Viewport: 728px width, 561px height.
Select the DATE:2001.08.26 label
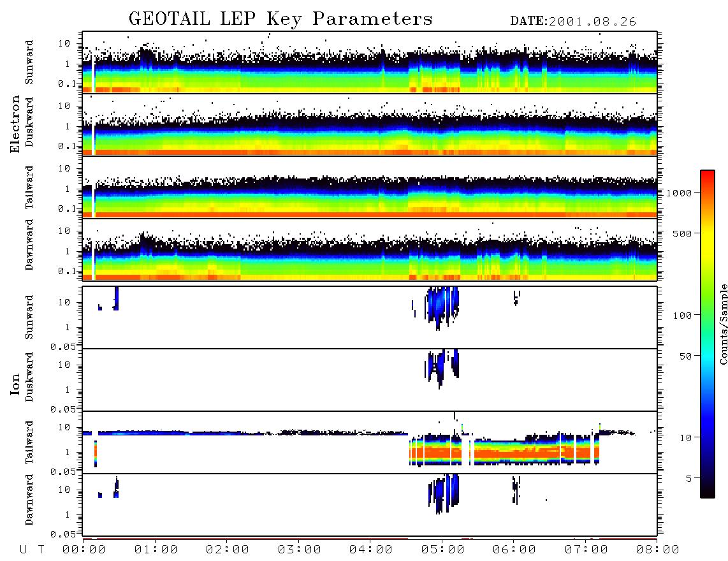573,22
